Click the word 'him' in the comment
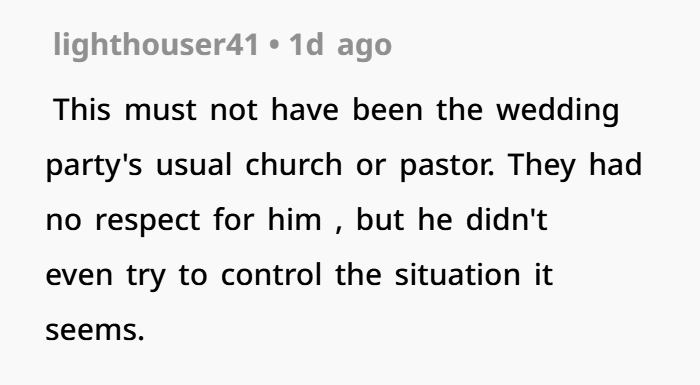The height and width of the screenshot is (385, 700). [295, 219]
